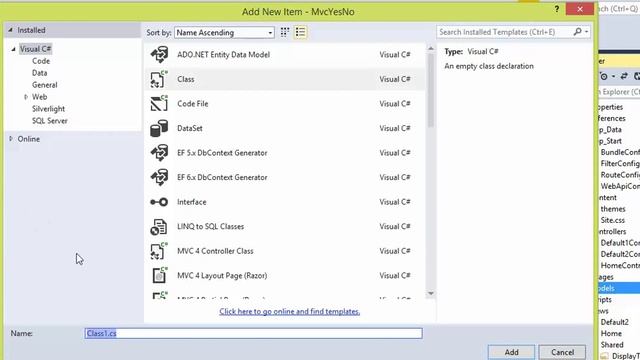Select MVC 4 Controller Class icon
The image size is (640, 360).
(159, 251)
